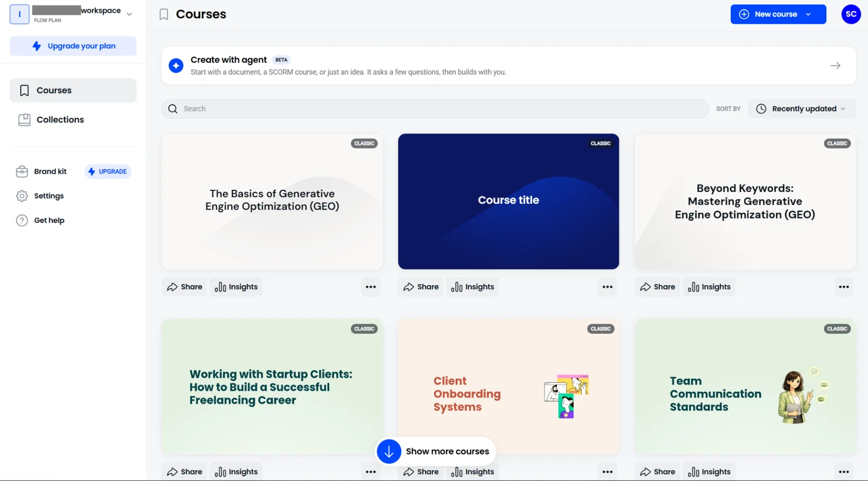Click Get help link

coord(49,221)
